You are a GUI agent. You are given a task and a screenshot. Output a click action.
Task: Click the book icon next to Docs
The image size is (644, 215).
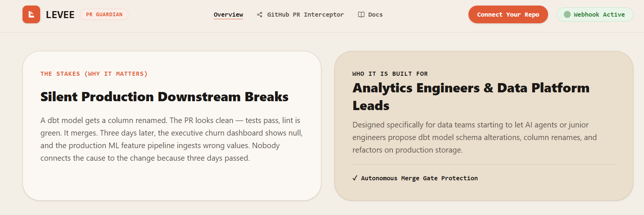(x=361, y=14)
